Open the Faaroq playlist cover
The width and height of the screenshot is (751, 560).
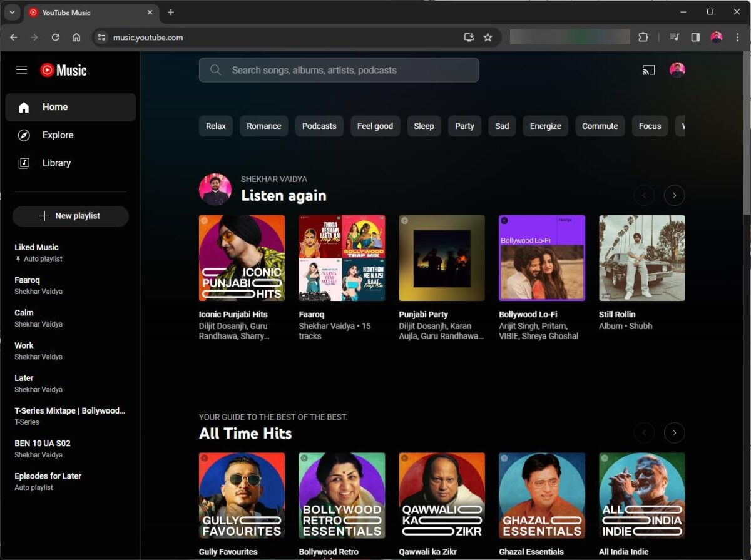coord(342,258)
